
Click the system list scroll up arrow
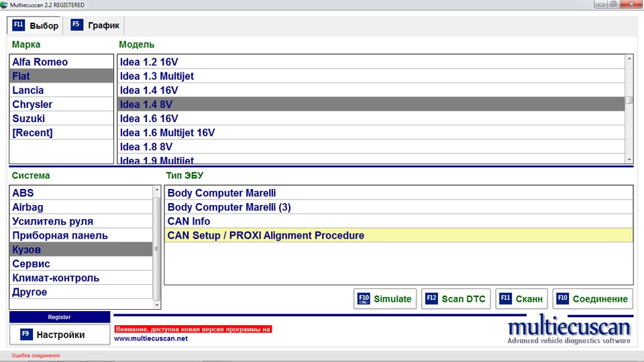pyautogui.click(x=156, y=190)
